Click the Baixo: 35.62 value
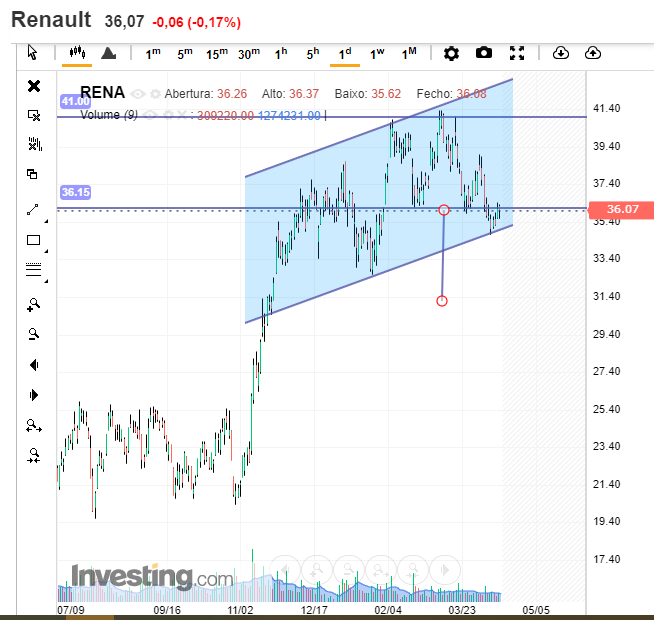The width and height of the screenshot is (654, 620). [367, 94]
